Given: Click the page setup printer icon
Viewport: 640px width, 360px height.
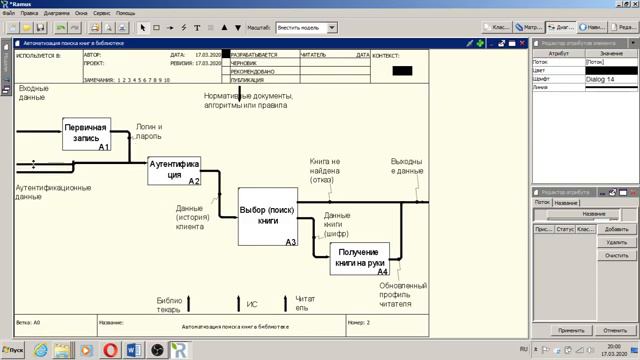Looking at the screenshot, I should click(122, 28).
